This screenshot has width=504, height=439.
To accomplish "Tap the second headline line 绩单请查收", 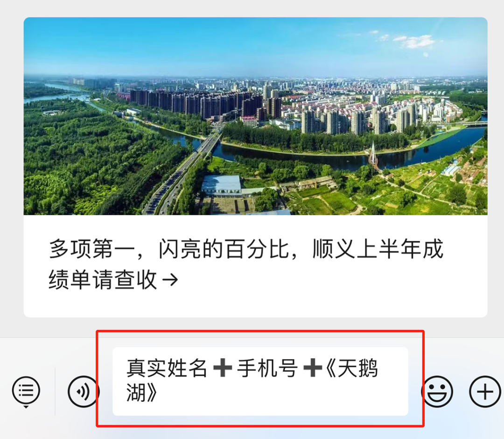I will click(103, 280).
